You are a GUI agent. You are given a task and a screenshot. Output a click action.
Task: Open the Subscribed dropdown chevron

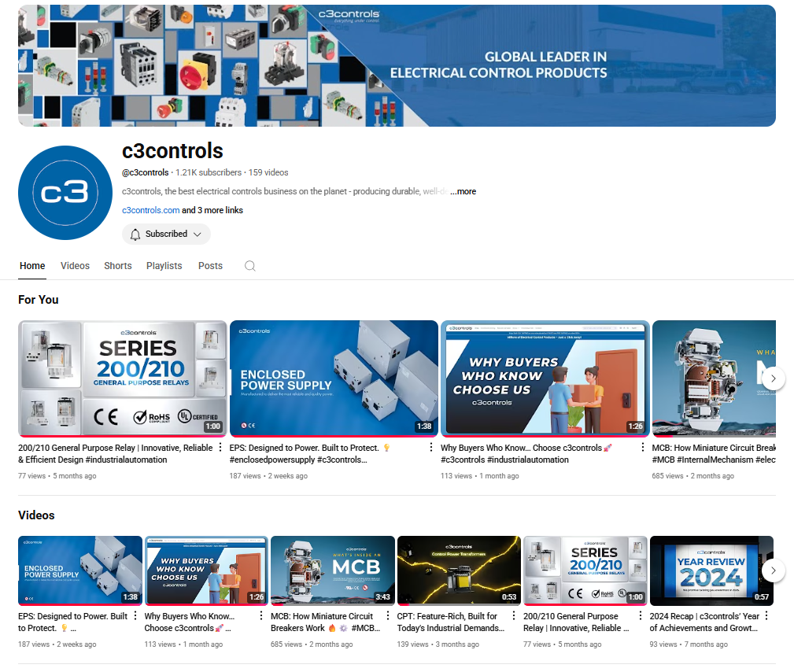tap(198, 234)
